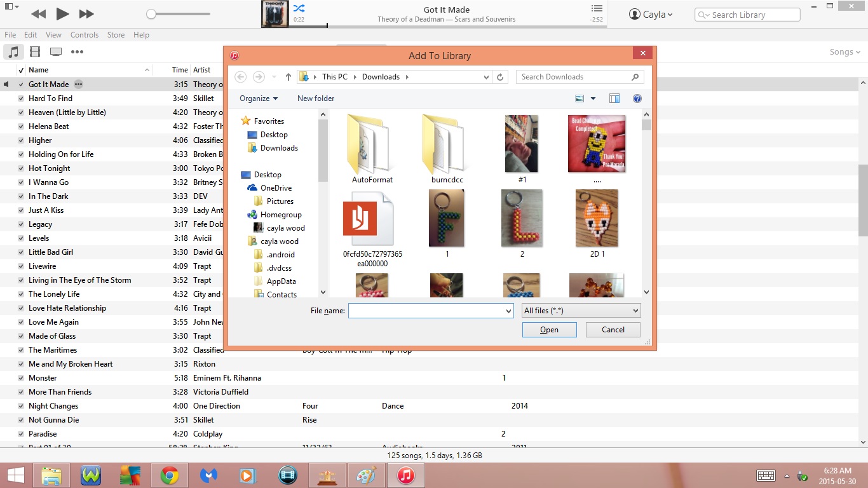Open the Up Next list icon

tap(596, 8)
